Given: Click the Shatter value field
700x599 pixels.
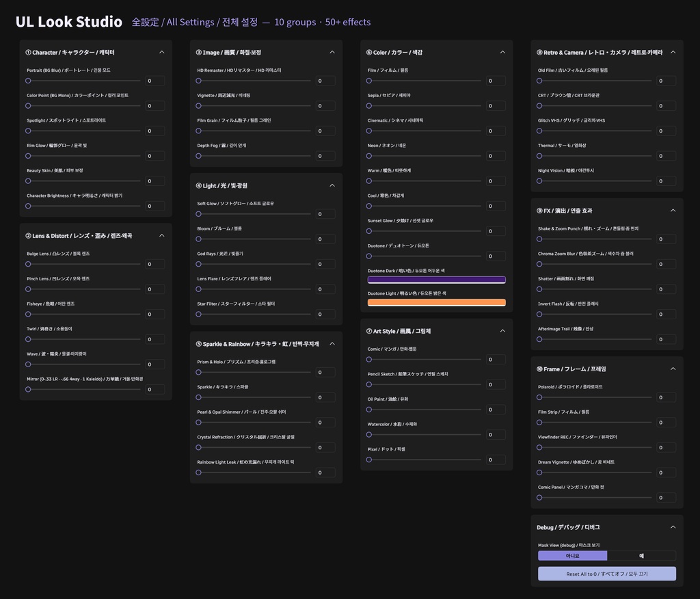Looking at the screenshot, I should pos(667,289).
